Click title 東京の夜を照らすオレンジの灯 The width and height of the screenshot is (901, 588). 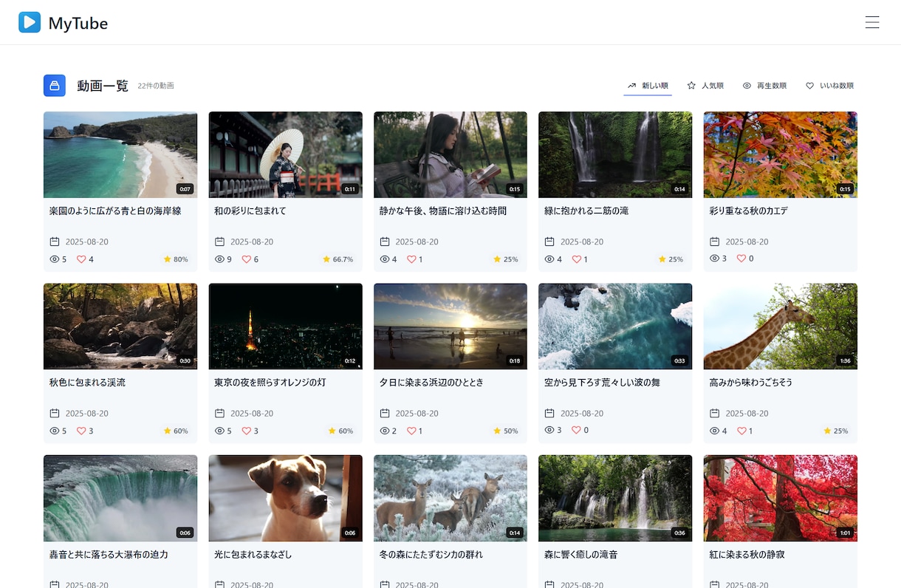270,383
